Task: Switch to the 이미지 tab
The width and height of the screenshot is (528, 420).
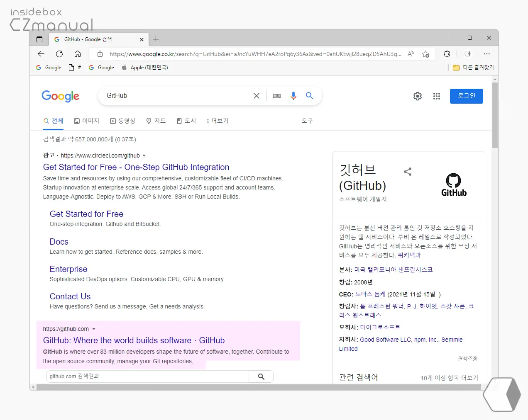Action: [x=86, y=121]
